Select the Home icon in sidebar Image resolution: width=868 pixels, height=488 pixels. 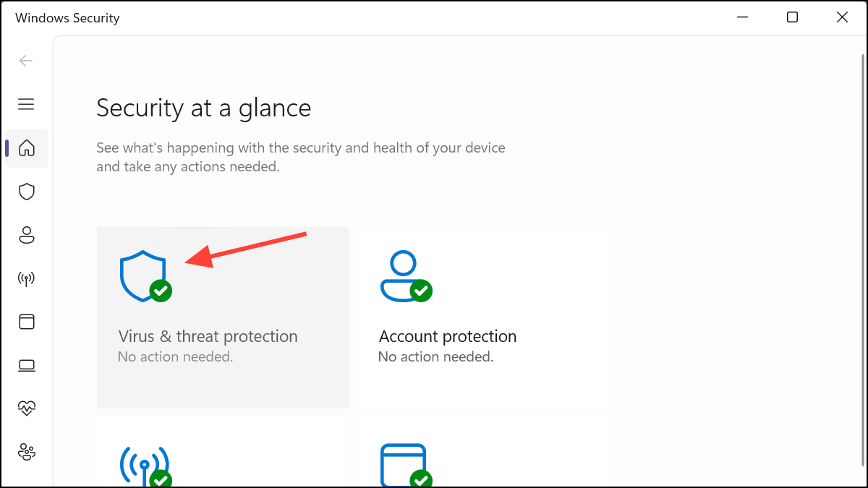pos(27,148)
